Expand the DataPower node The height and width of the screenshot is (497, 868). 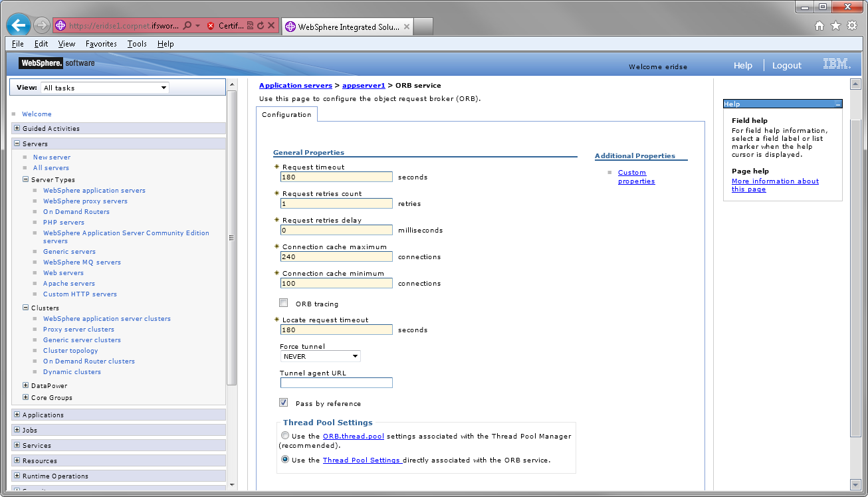[x=26, y=385]
